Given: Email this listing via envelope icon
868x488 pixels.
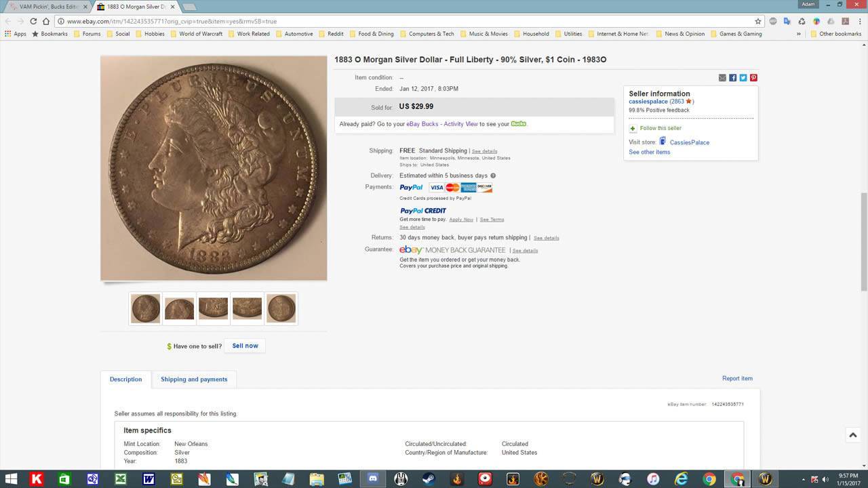Looking at the screenshot, I should 722,78.
